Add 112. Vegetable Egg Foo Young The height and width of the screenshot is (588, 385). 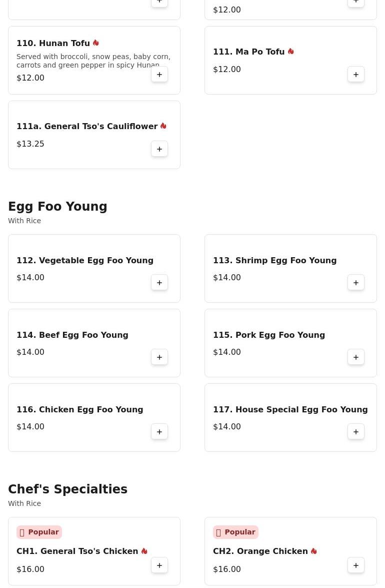coord(159,282)
